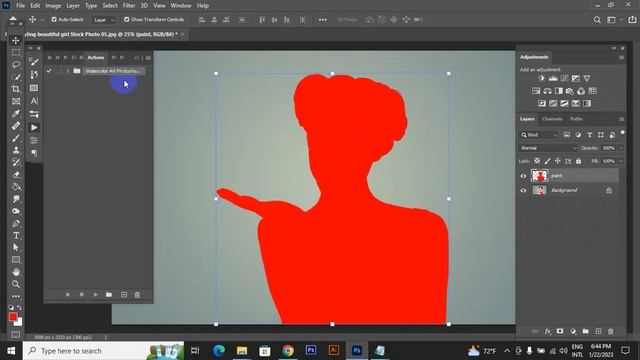
Task: Click the foreground red color swatch
Action: (x=13, y=316)
